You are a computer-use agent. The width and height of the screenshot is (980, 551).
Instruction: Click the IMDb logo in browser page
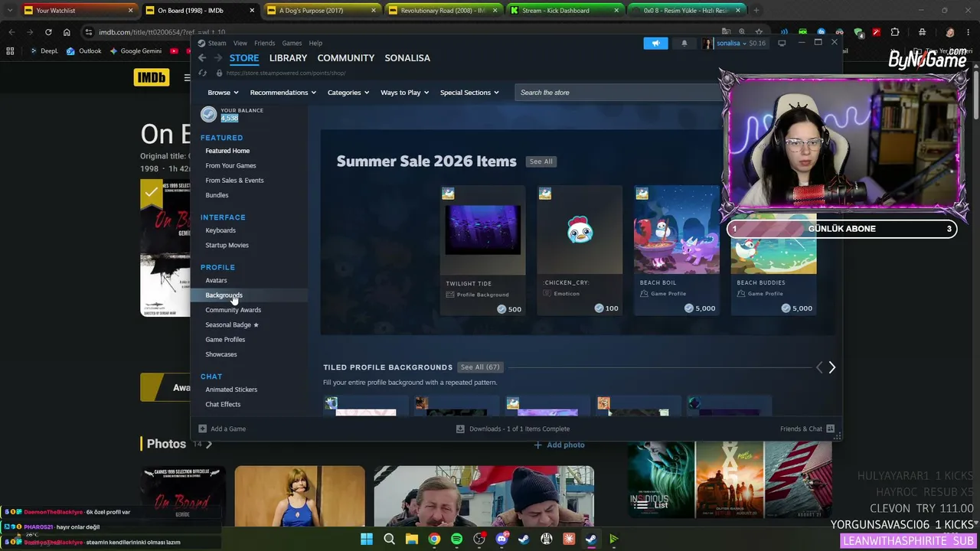click(152, 77)
